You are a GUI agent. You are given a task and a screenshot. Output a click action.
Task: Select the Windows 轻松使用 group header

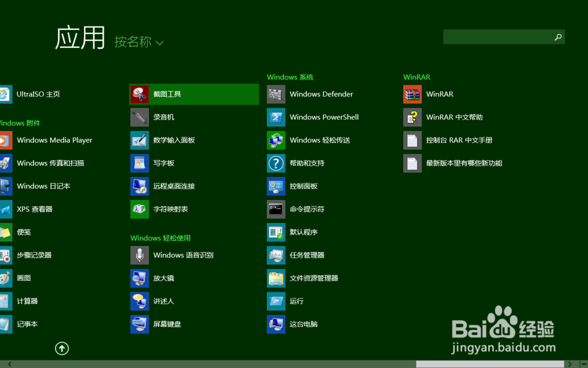tap(161, 238)
